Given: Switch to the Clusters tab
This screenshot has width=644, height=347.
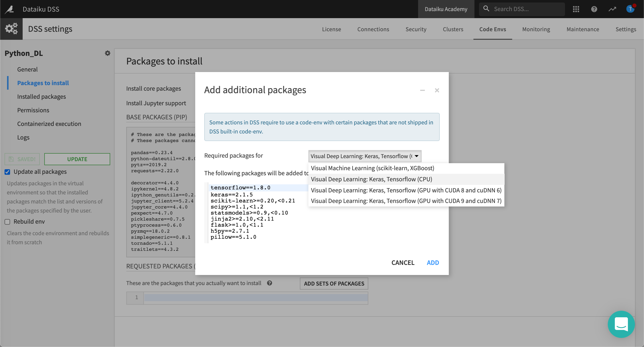Looking at the screenshot, I should click(x=453, y=29).
